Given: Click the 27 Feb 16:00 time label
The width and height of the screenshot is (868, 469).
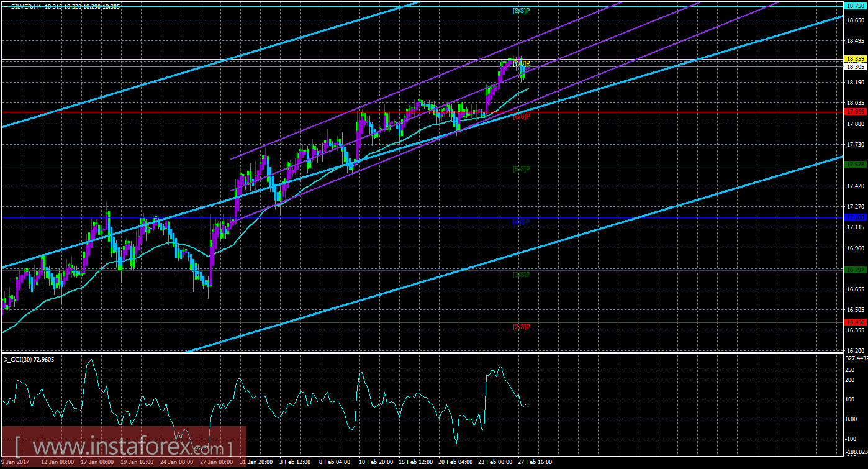Looking at the screenshot, I should click(535, 462).
